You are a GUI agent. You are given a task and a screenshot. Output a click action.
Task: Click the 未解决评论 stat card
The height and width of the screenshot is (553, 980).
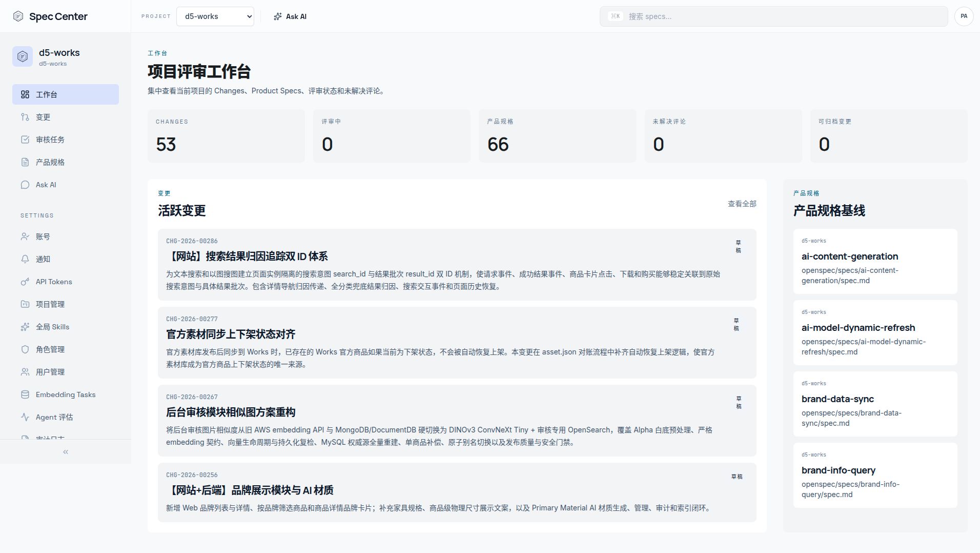pos(723,136)
